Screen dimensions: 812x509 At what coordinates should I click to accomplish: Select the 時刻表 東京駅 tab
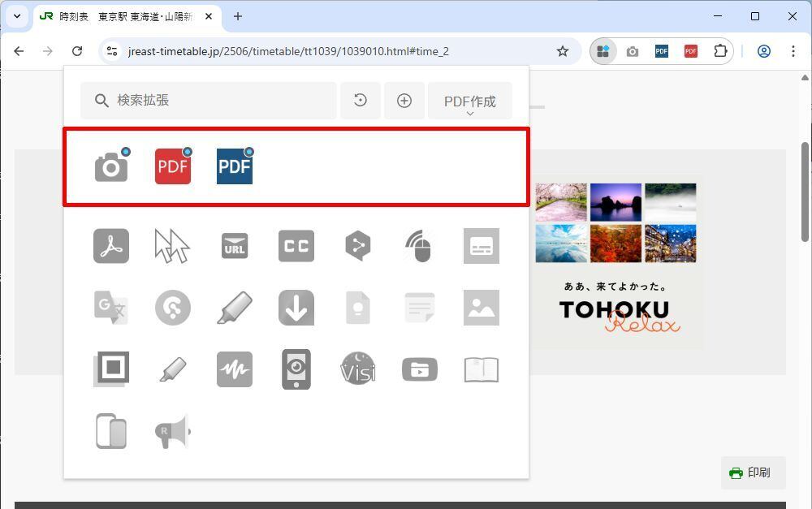point(127,16)
